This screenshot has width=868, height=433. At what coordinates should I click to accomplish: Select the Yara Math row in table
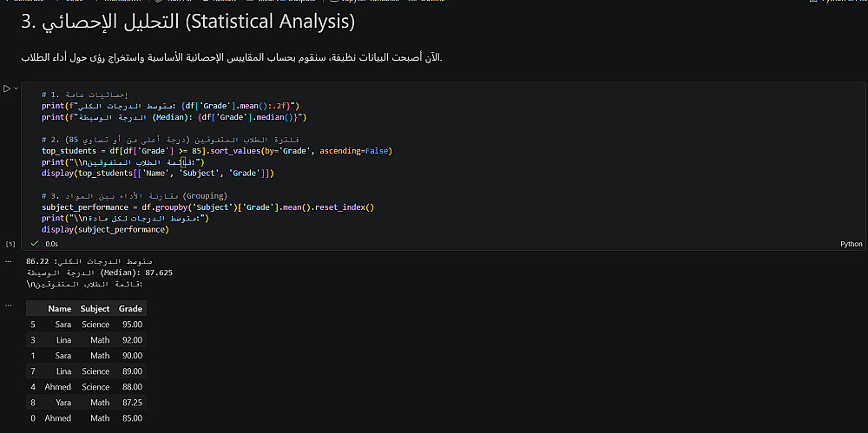coord(85,403)
